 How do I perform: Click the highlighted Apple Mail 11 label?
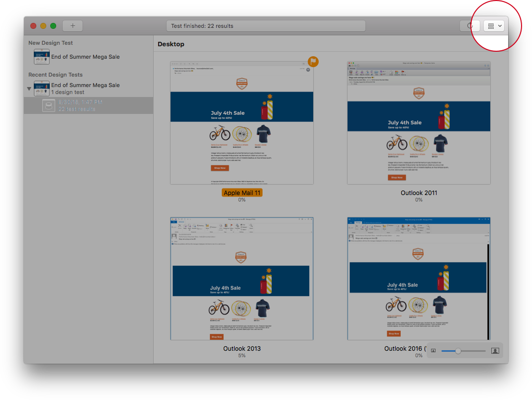[242, 193]
